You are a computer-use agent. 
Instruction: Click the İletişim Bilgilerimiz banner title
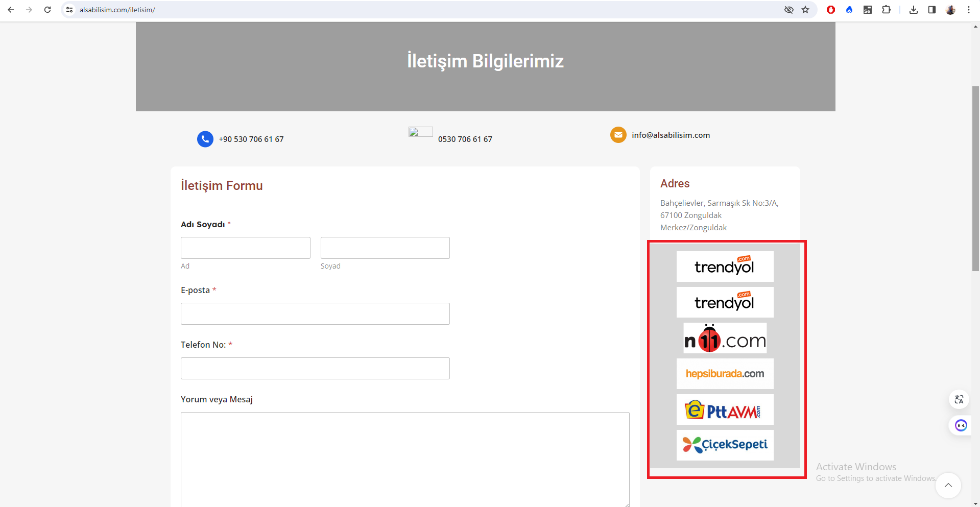(x=486, y=61)
